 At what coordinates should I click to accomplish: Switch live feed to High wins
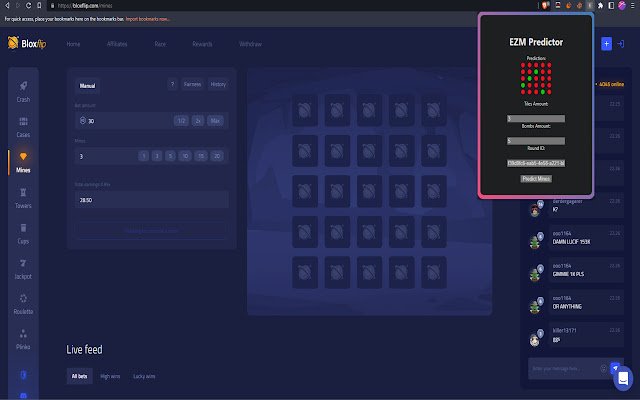pyautogui.click(x=110, y=376)
